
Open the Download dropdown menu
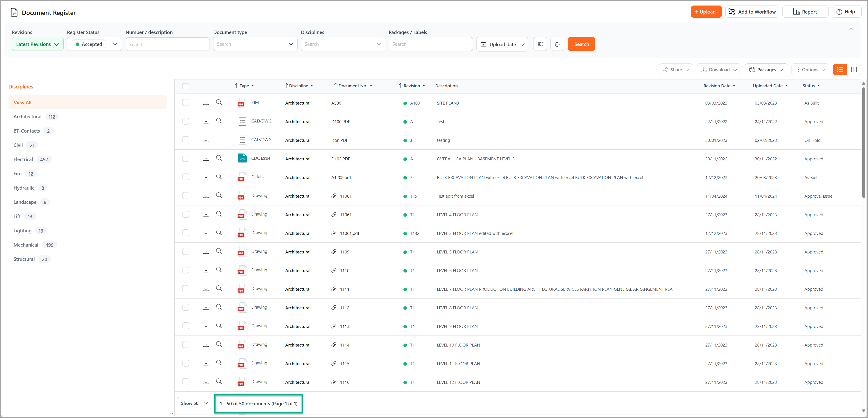point(719,69)
